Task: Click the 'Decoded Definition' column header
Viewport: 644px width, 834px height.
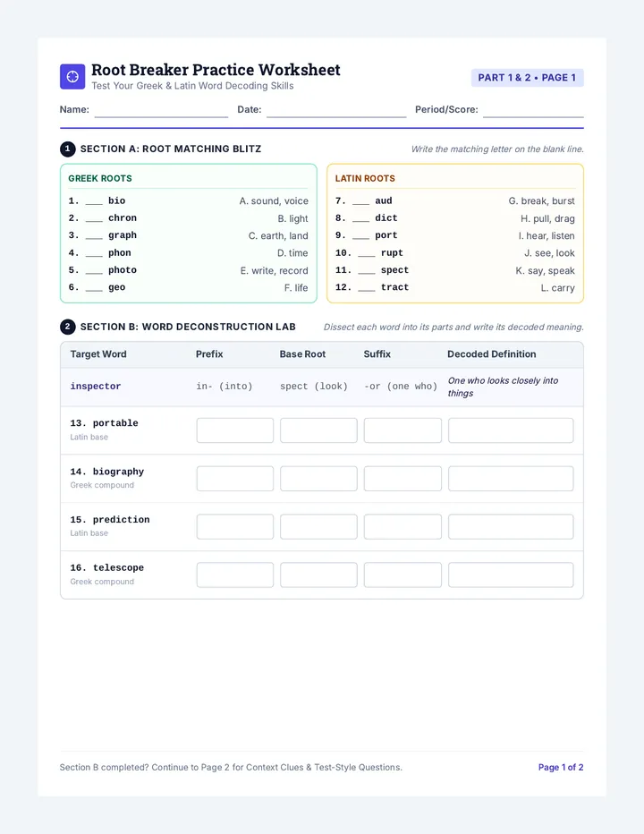Action: tap(491, 354)
